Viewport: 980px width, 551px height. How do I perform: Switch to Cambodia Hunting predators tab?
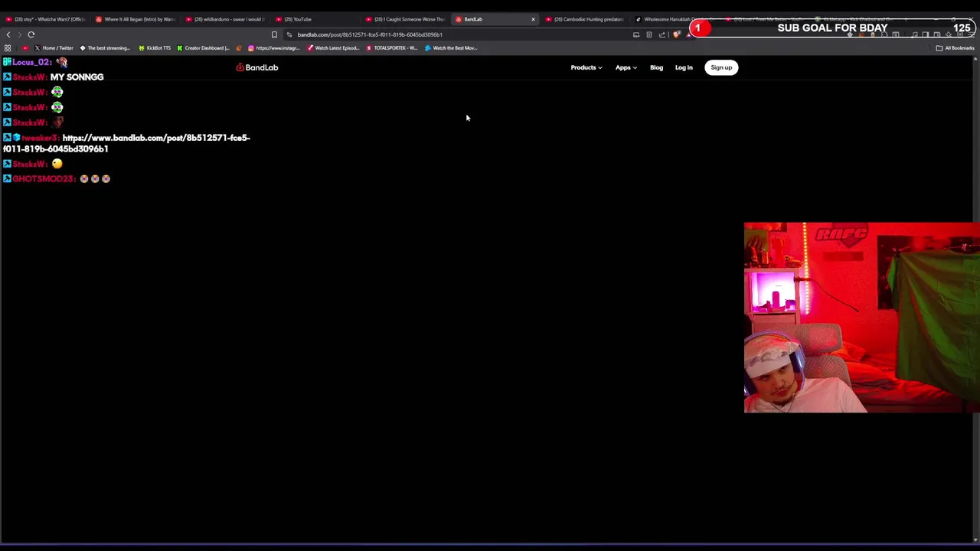586,19
